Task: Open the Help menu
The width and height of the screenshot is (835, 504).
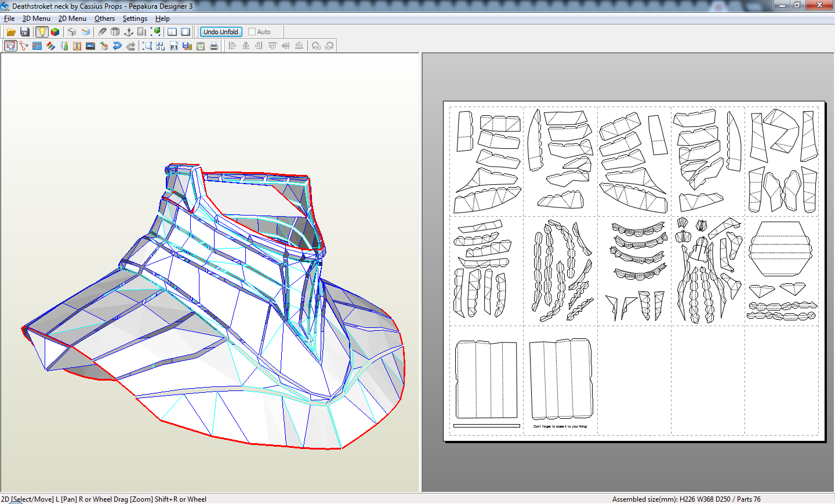Action: click(162, 19)
